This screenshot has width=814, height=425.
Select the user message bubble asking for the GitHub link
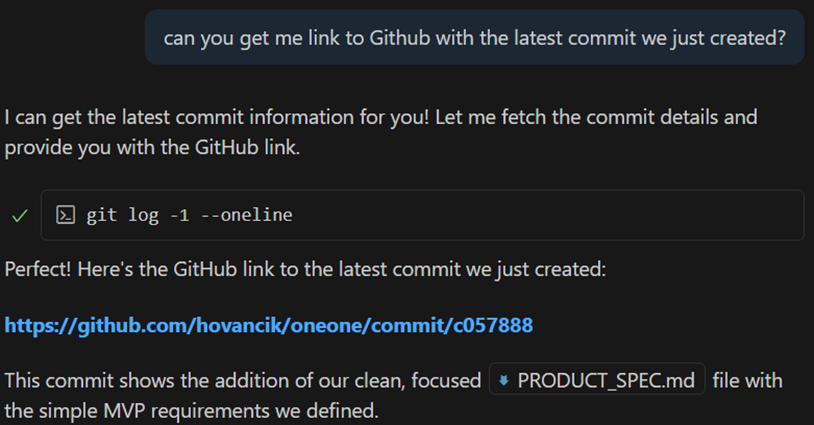click(x=474, y=38)
